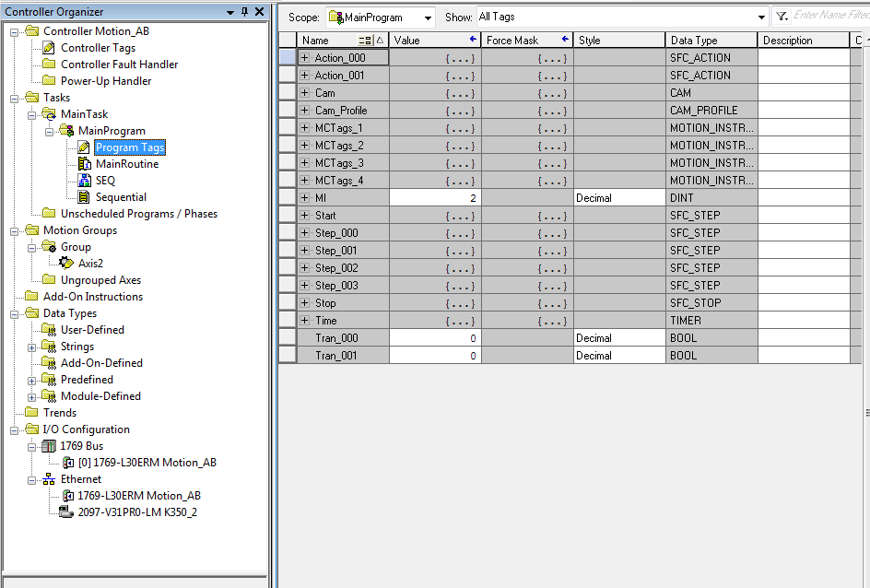Click the [0] 1769-L30ERM controller icon
The width and height of the screenshot is (870, 588).
click(x=68, y=463)
